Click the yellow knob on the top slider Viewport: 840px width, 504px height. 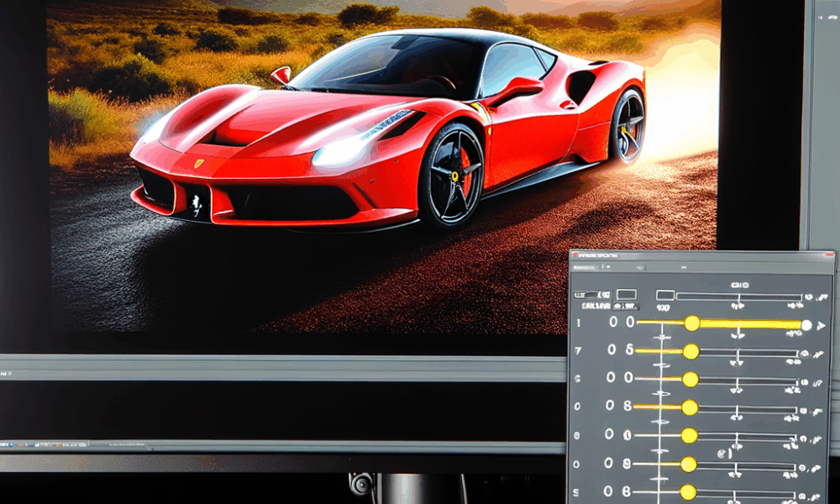(x=691, y=323)
